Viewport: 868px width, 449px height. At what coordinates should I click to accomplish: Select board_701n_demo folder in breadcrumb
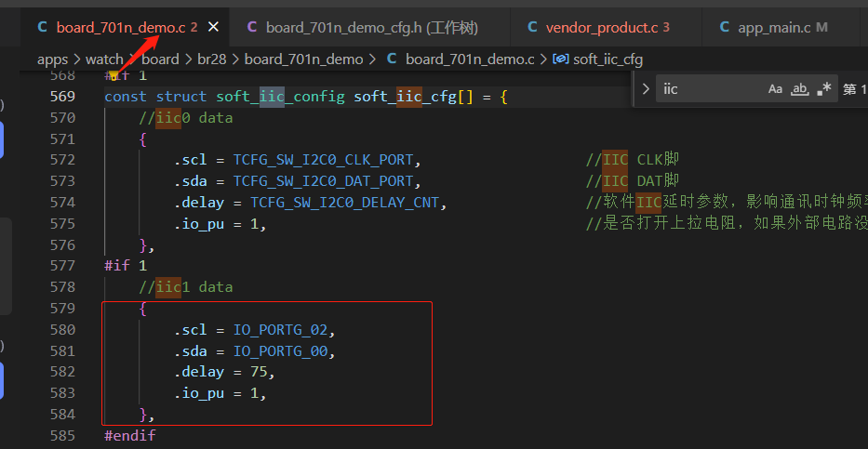click(304, 59)
